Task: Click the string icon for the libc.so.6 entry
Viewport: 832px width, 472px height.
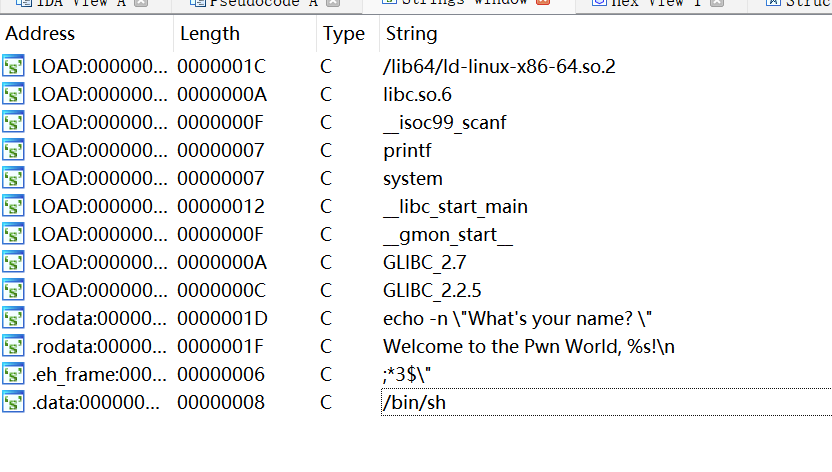Action: [x=14, y=95]
